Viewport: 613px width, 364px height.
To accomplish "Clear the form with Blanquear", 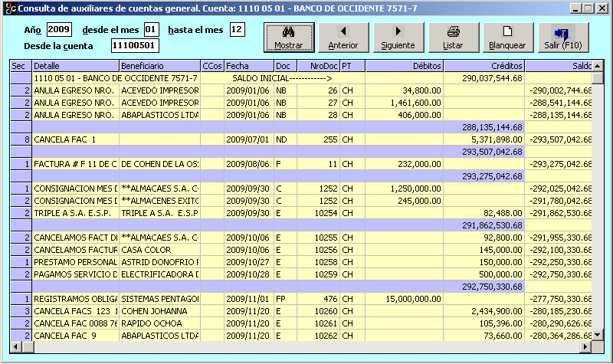I will (507, 38).
